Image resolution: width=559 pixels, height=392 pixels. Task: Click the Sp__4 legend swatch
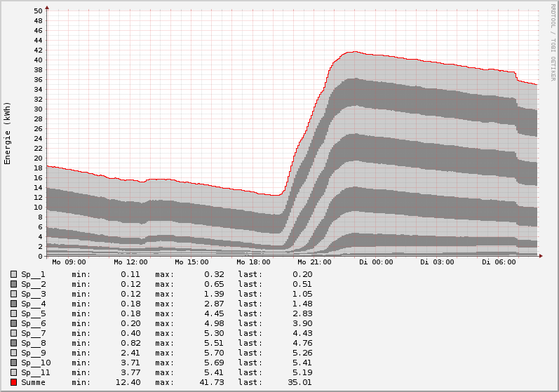point(13,304)
